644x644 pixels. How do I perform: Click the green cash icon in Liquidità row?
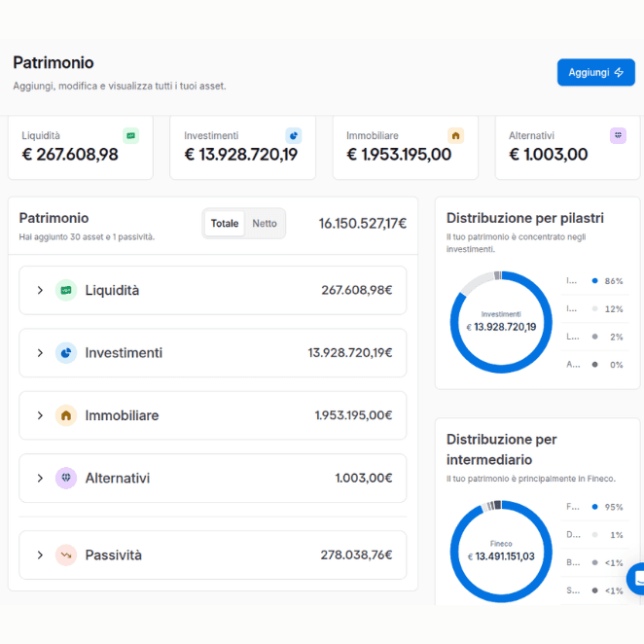point(66,290)
